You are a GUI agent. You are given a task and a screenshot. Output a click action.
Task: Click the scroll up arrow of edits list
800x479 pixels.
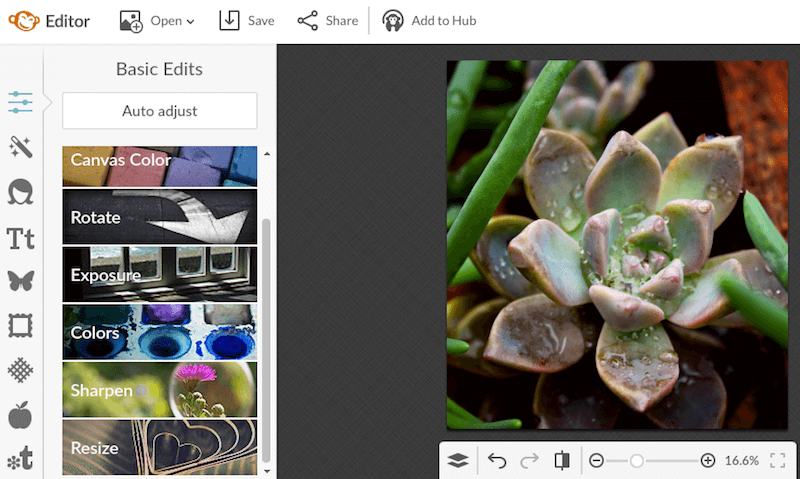[x=267, y=154]
